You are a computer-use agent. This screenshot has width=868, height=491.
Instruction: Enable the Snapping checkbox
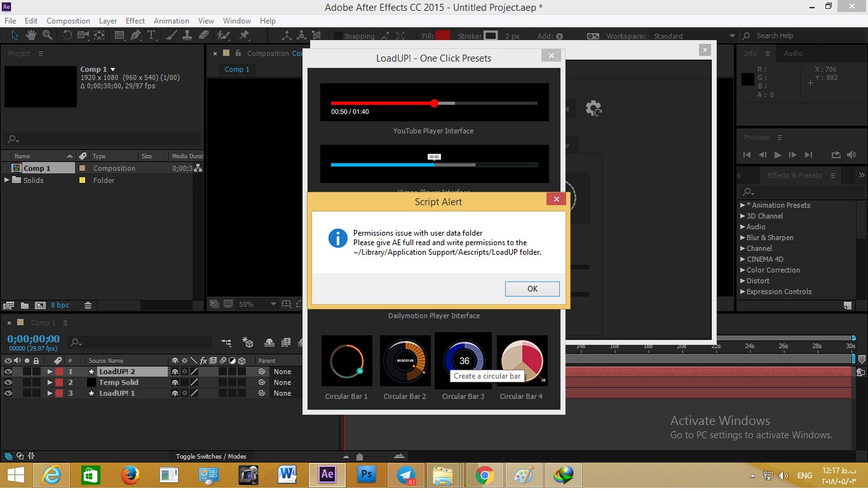click(x=338, y=36)
